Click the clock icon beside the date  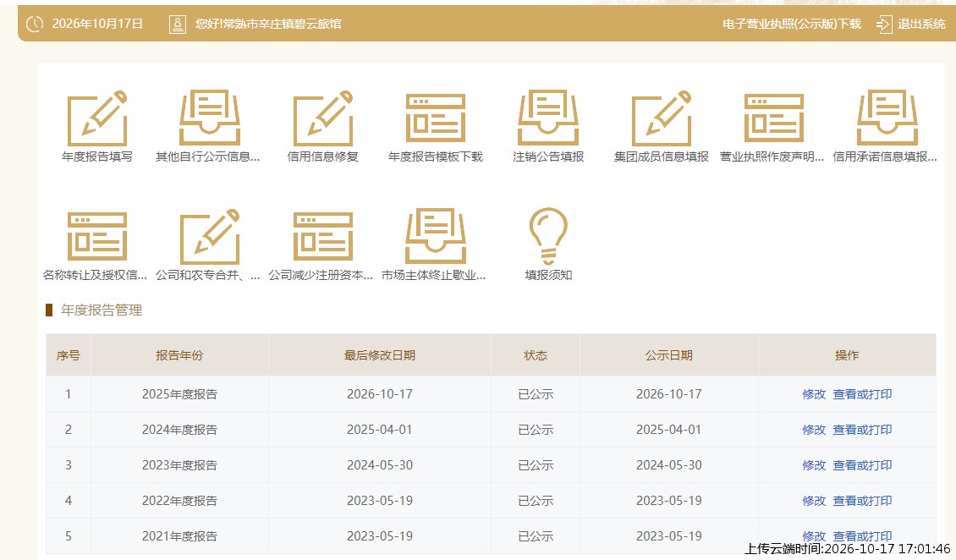tap(35, 24)
